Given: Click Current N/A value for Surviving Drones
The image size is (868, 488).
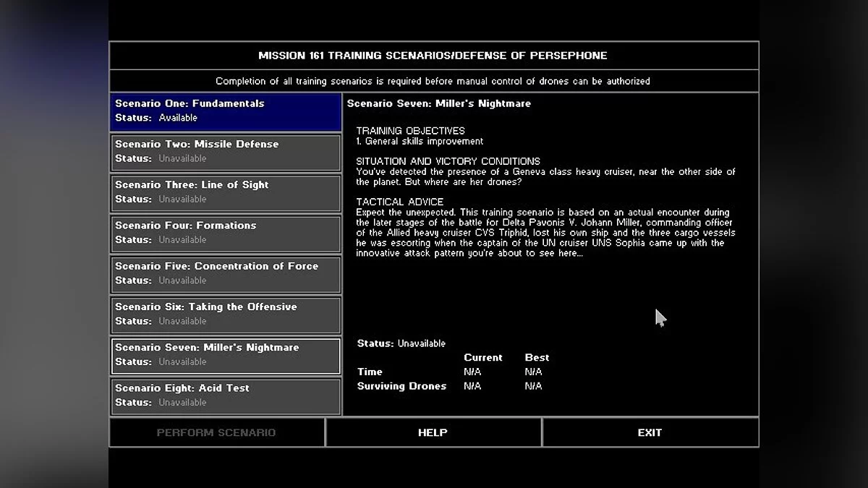Looking at the screenshot, I should 472,386.
